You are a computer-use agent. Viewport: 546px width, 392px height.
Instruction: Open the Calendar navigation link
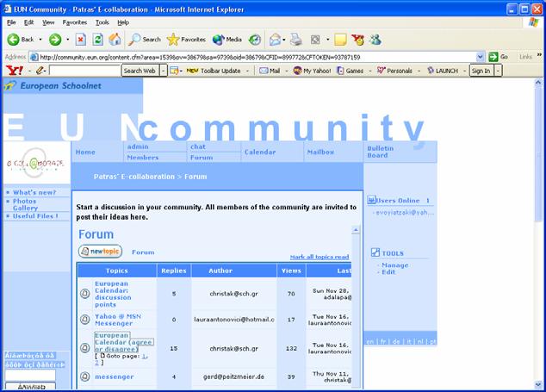[x=260, y=152]
